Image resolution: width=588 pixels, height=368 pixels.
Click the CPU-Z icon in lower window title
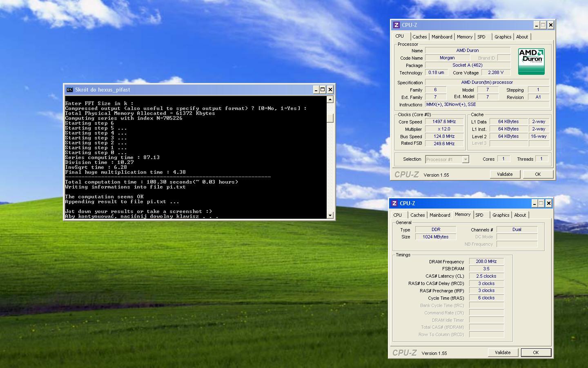(x=394, y=203)
